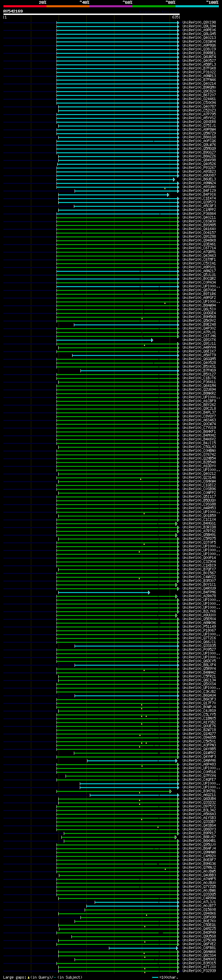Click hit UniRef100_B9EZ48
The image size is (222, 980).
coord(199,325)
